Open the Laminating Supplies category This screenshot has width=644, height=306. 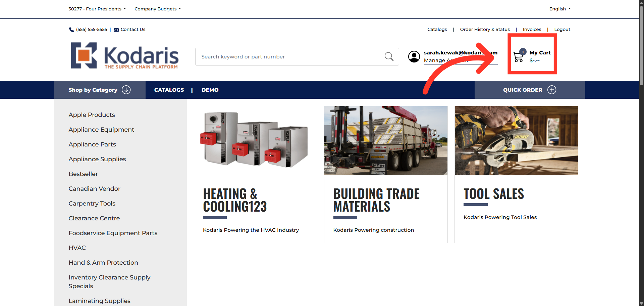[x=99, y=301]
